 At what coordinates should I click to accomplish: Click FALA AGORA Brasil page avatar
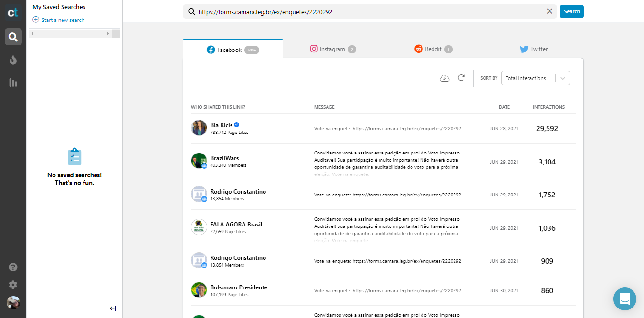tap(199, 227)
